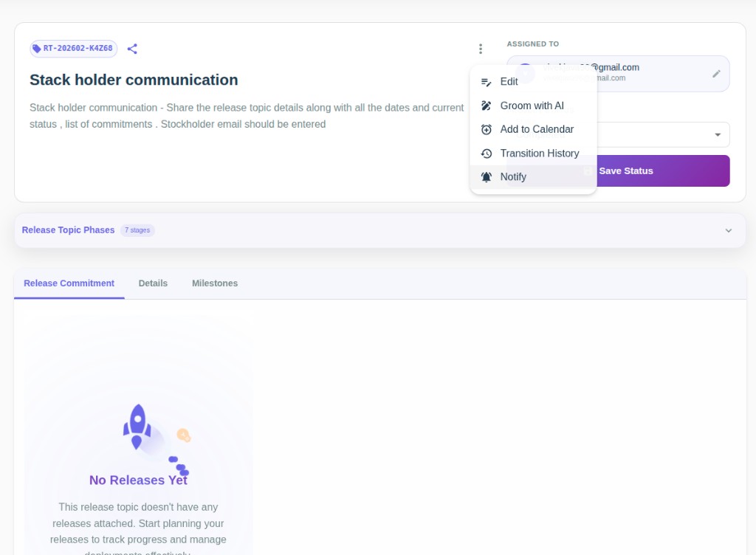The width and height of the screenshot is (756, 555).
Task: Click the pencil edit icon in Assigned To card
Action: [x=715, y=73]
